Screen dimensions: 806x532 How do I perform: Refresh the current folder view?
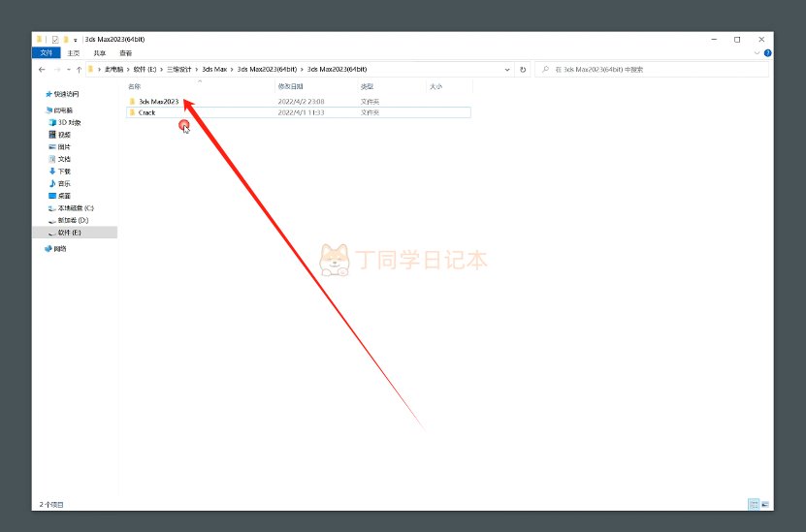coord(523,70)
